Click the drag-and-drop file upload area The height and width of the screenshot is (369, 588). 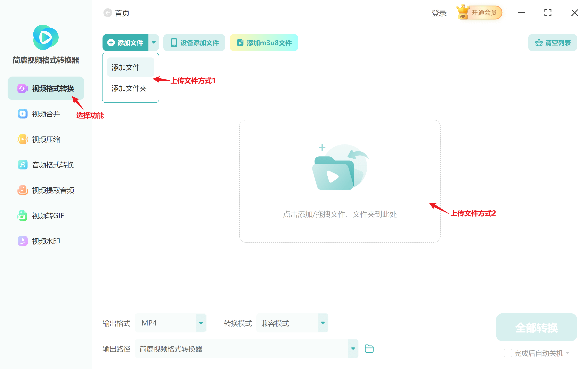tap(339, 181)
